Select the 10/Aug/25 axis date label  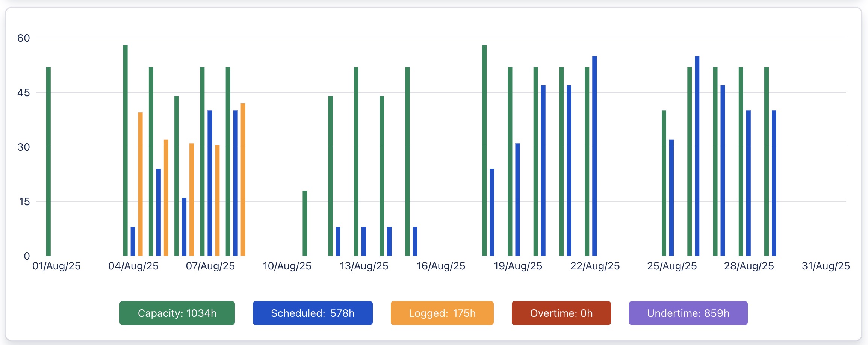287,266
